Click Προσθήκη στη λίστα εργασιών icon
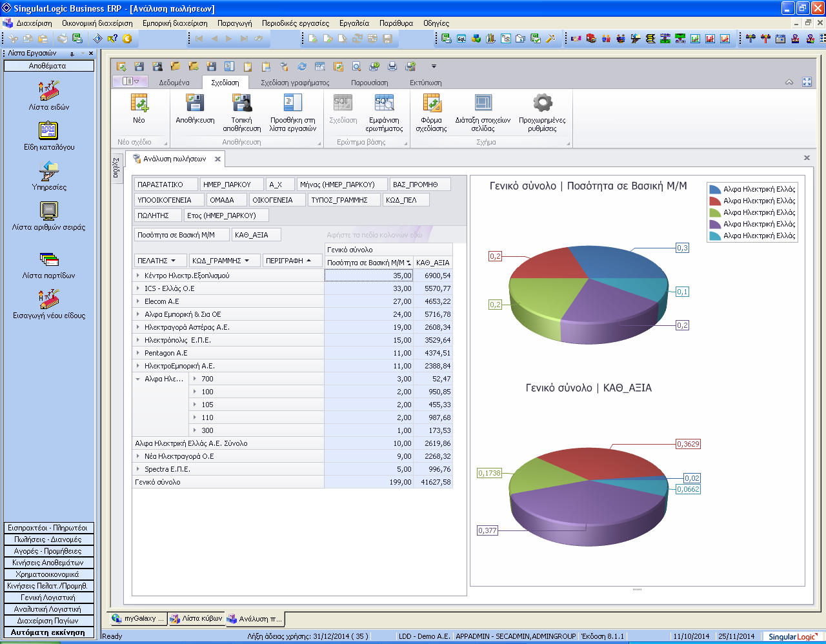Image resolution: width=826 pixels, height=644 pixels. (293, 103)
